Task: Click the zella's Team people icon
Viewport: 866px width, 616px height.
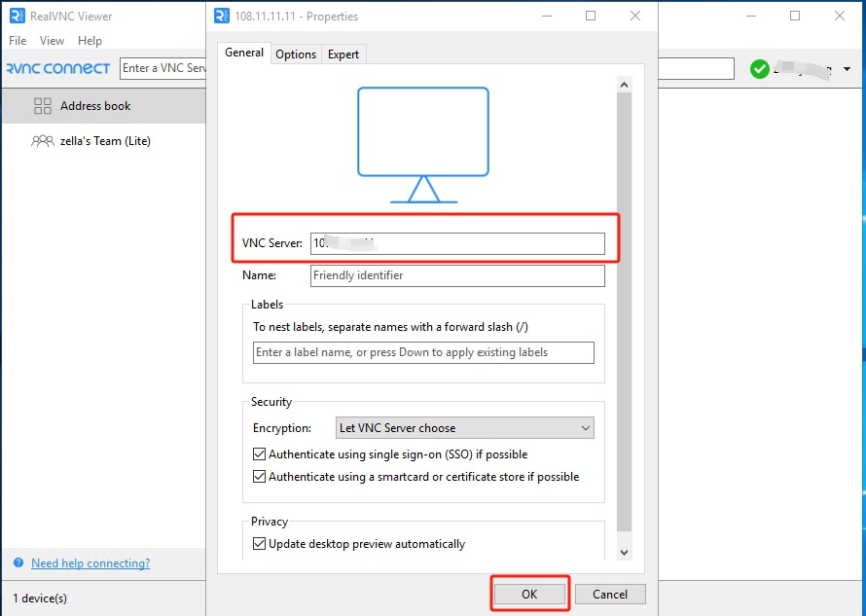Action: point(43,141)
